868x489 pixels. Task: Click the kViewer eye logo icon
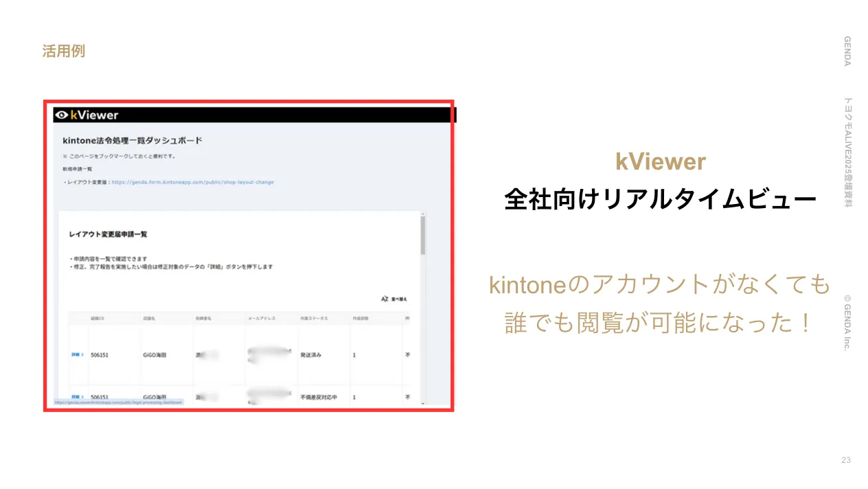[62, 115]
